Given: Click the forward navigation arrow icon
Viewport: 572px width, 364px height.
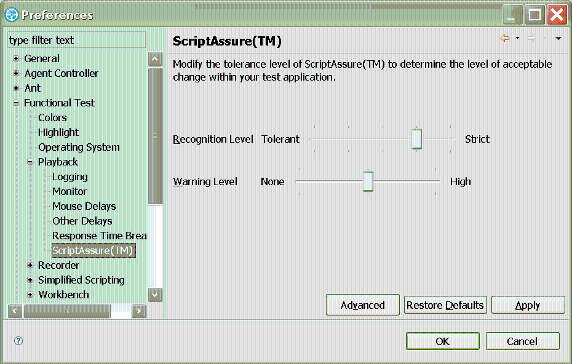Looking at the screenshot, I should 532,38.
